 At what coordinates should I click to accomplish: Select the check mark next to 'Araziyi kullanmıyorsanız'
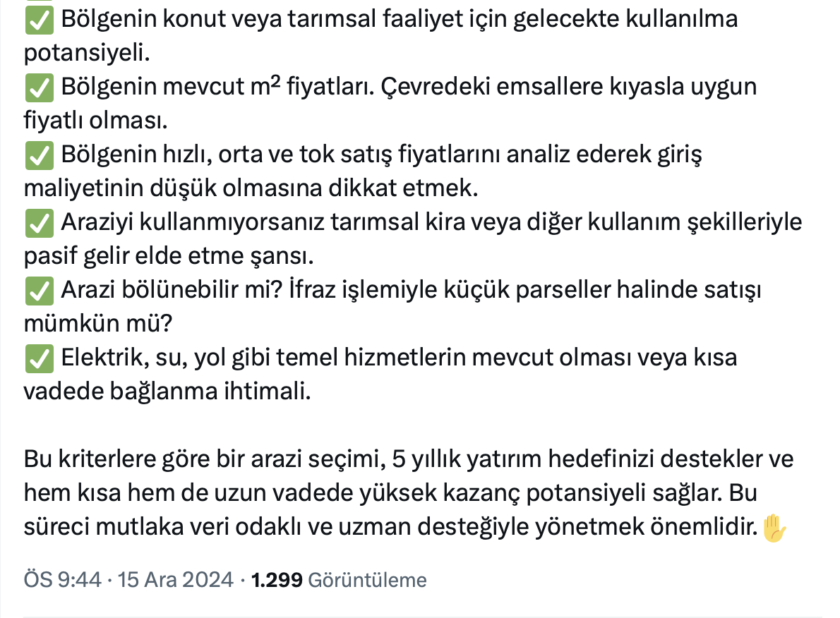(x=40, y=222)
